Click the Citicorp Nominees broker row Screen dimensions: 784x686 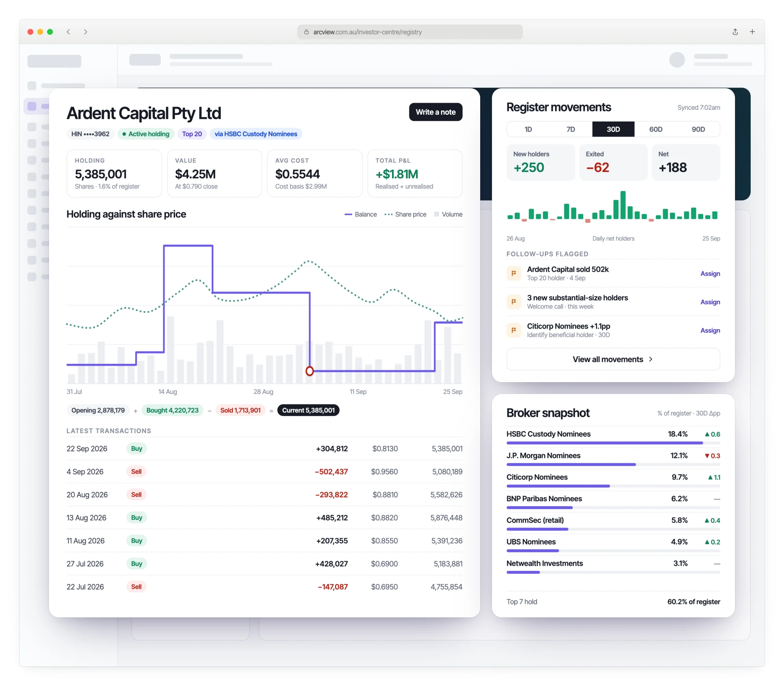point(613,481)
